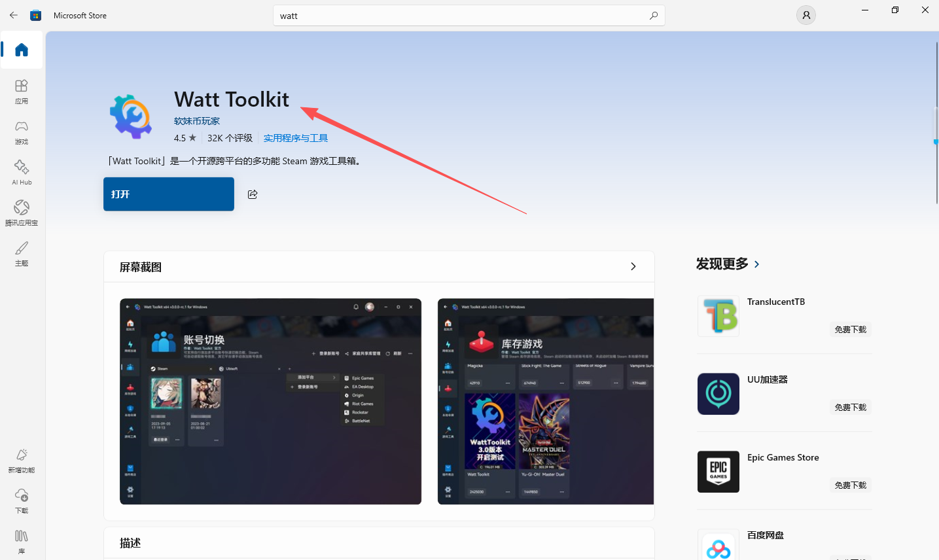Open the 应用 (Apps) sidebar section
The image size is (939, 560).
point(22,92)
